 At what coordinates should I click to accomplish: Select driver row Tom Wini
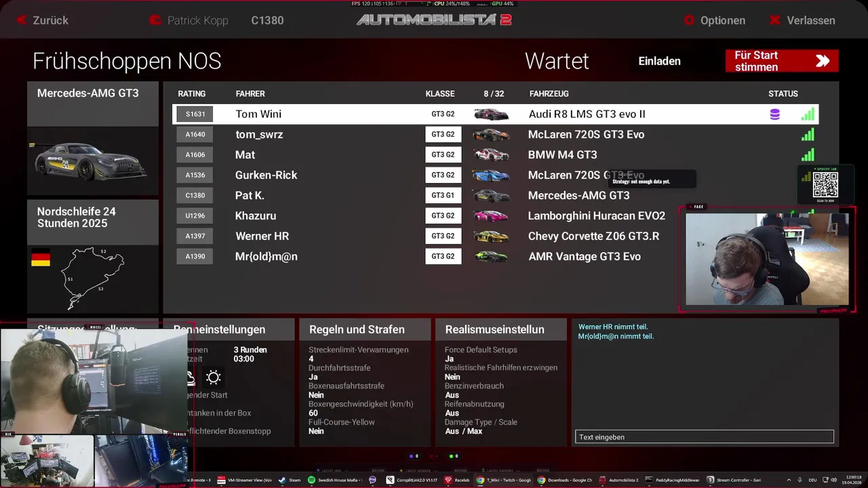495,114
